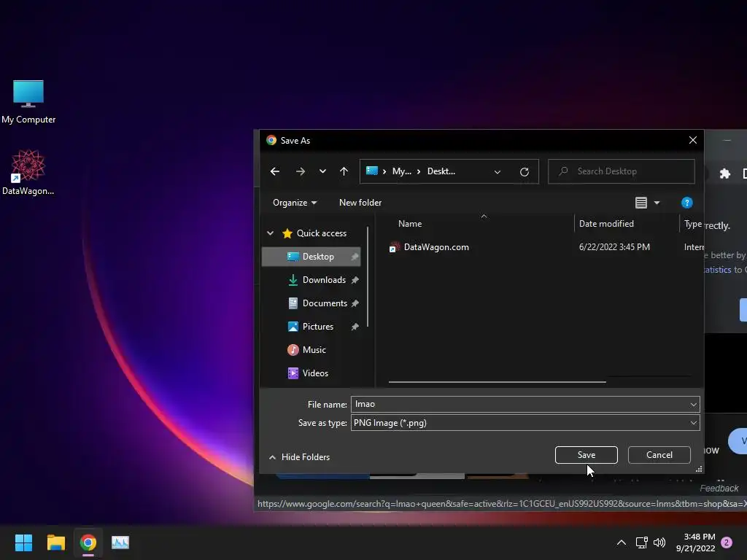Viewport: 747px width, 560px height.
Task: Open the Save as type dropdown
Action: (525, 423)
